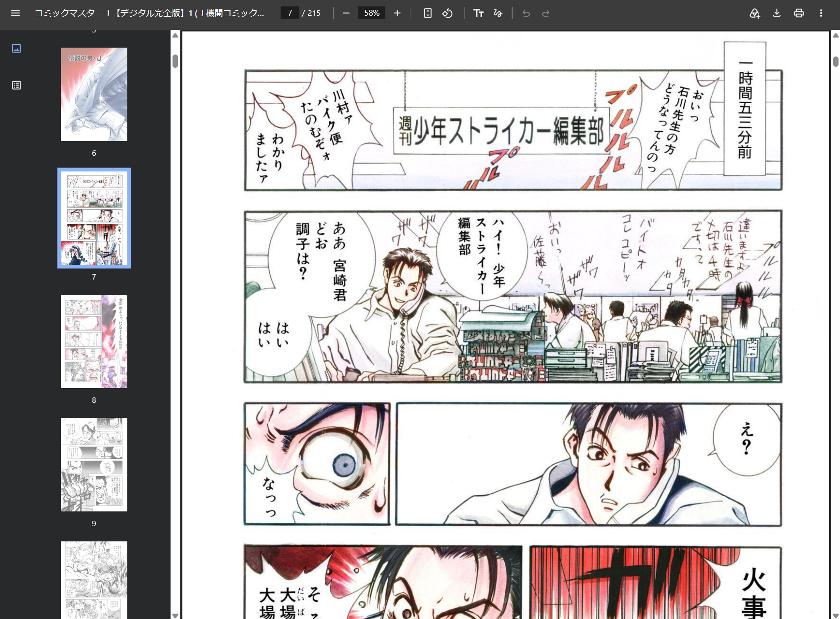
Task: Click the zoom out minus button
Action: pyautogui.click(x=346, y=13)
